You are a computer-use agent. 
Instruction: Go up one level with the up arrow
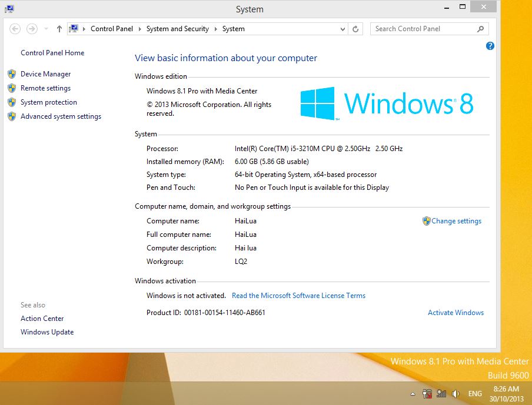(x=59, y=29)
